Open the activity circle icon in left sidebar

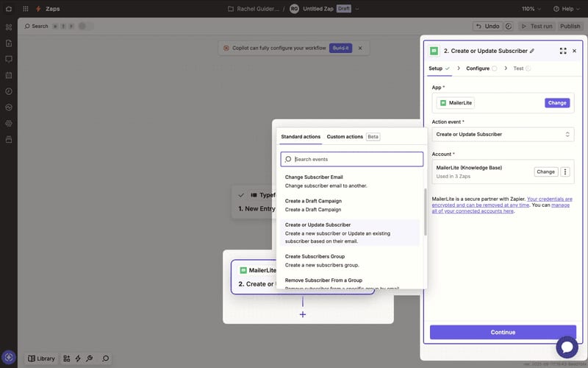pos(9,107)
